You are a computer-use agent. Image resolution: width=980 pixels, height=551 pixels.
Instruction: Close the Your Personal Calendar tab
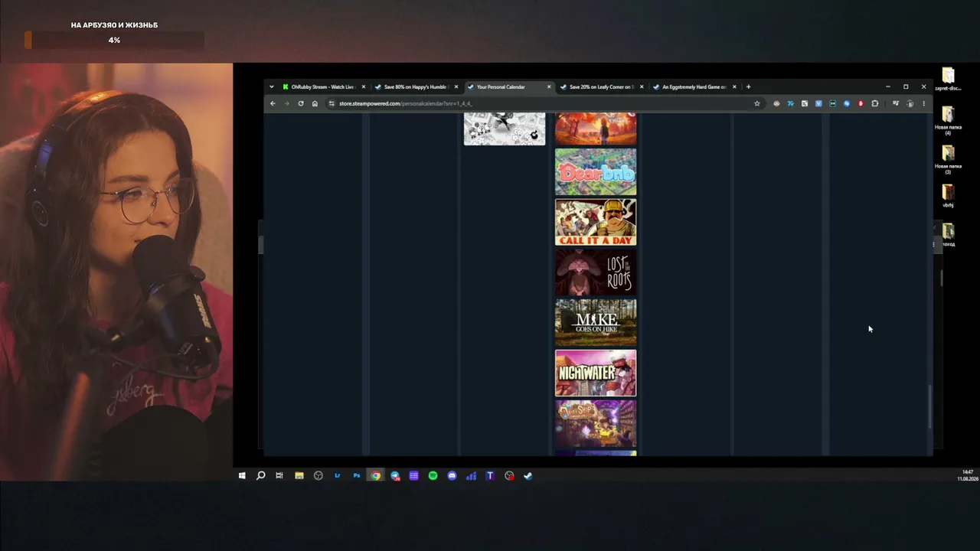tap(549, 86)
